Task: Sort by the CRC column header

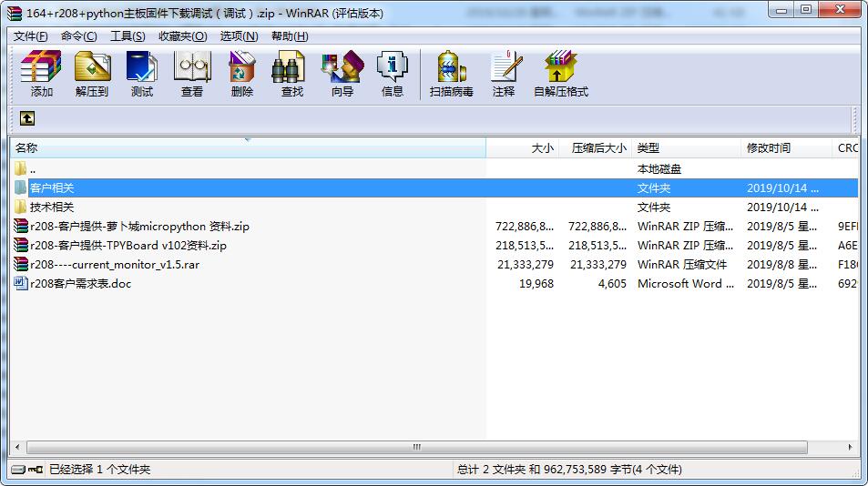Action: tap(846, 147)
